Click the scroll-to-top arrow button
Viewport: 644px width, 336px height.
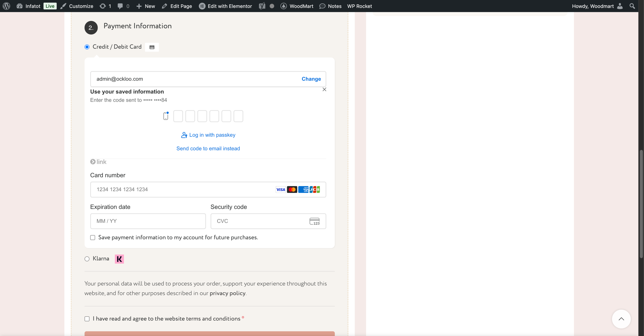coord(621,319)
